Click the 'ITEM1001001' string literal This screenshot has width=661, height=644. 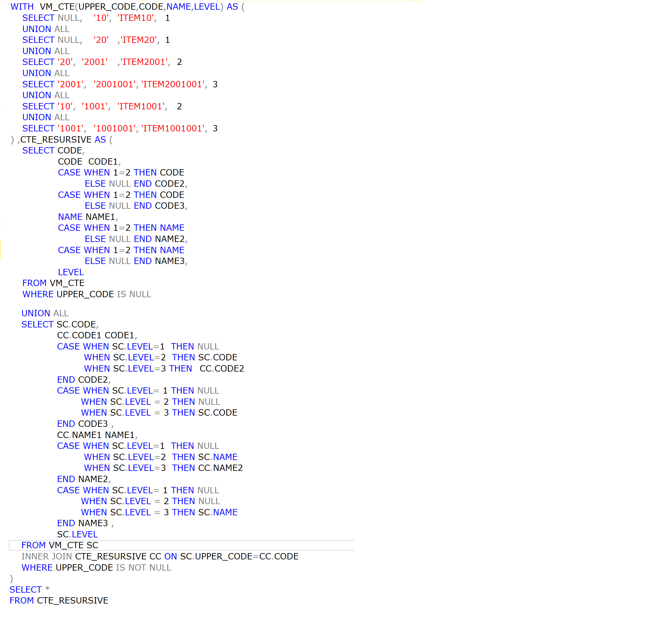click(x=173, y=129)
